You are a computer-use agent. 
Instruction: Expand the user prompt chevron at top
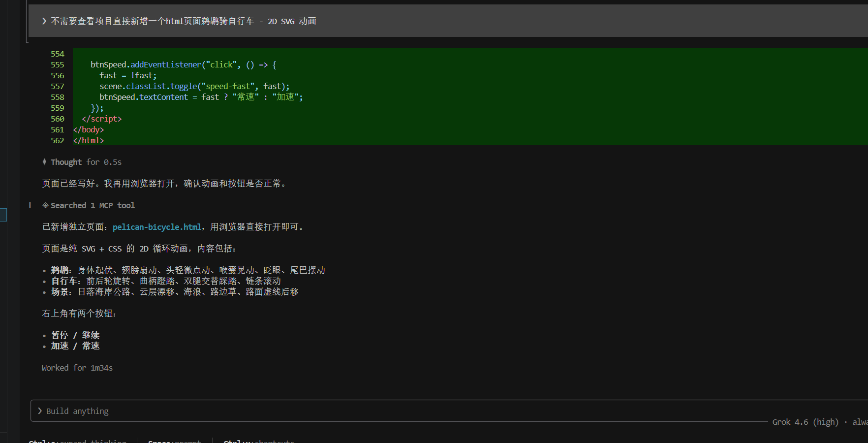(x=44, y=21)
